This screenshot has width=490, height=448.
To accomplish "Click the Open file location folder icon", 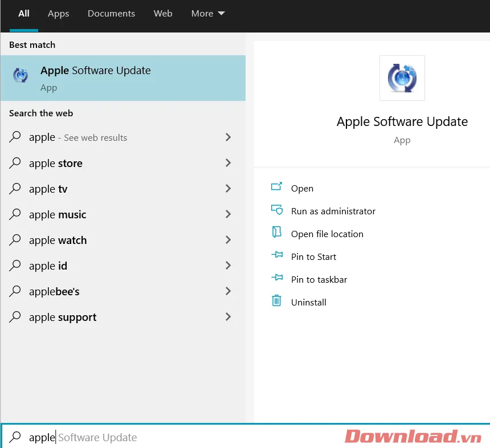I will 277,233.
